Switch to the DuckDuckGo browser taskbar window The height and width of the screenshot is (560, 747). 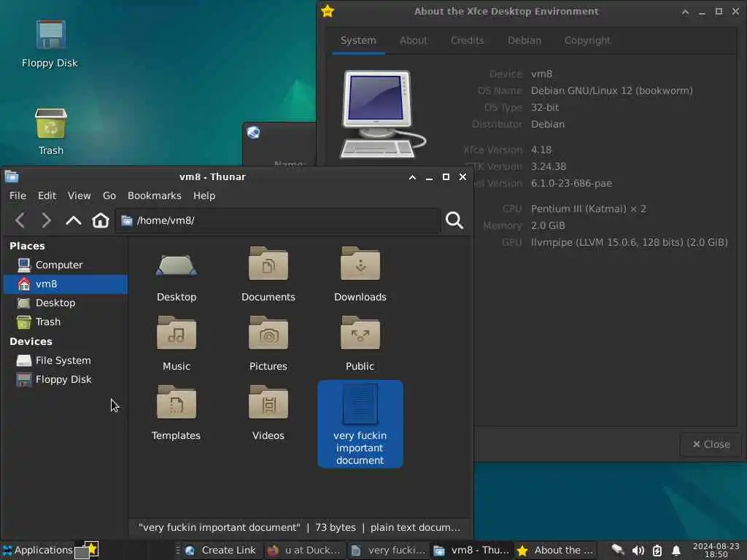point(304,550)
